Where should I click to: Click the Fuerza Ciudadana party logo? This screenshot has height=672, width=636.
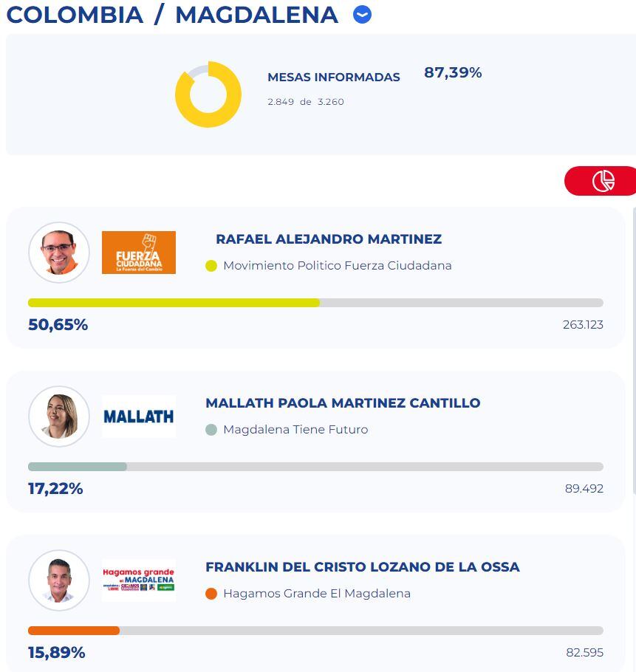(x=139, y=252)
